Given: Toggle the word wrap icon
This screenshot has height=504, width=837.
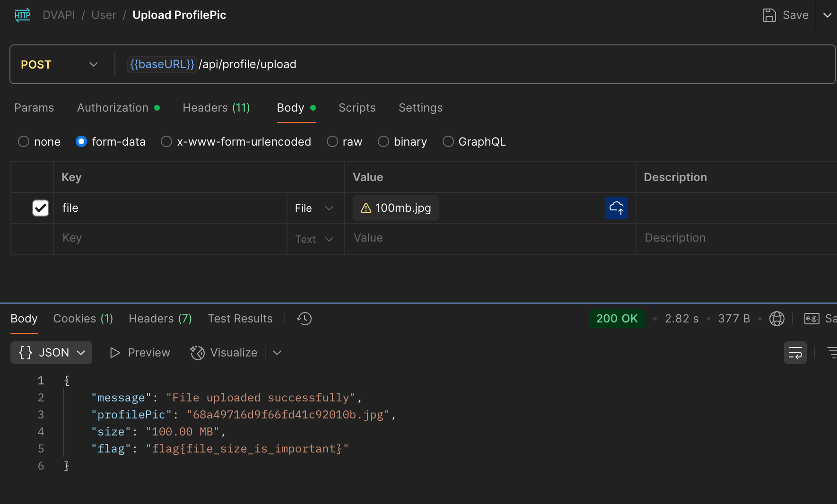Looking at the screenshot, I should (795, 353).
